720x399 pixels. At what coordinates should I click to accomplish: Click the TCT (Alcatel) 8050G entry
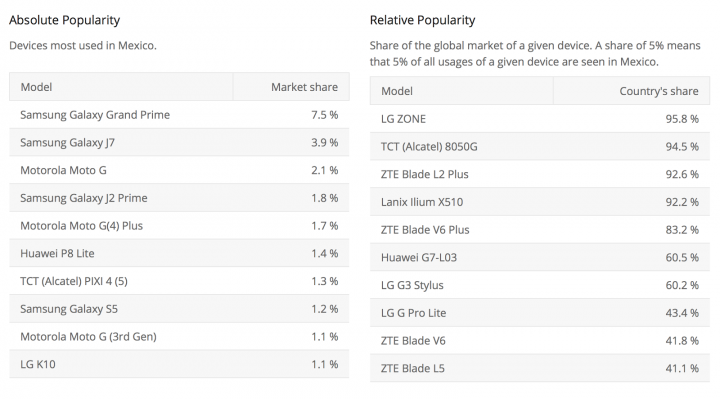tap(540, 146)
